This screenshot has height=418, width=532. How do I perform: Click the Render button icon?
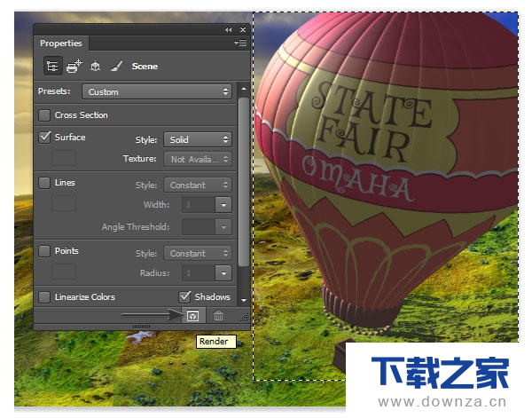(193, 316)
